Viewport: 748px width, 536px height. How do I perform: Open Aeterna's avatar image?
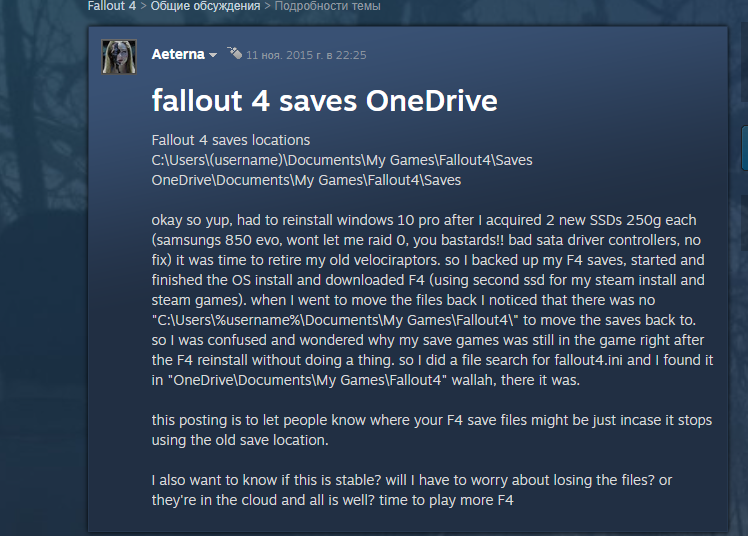coord(119,56)
